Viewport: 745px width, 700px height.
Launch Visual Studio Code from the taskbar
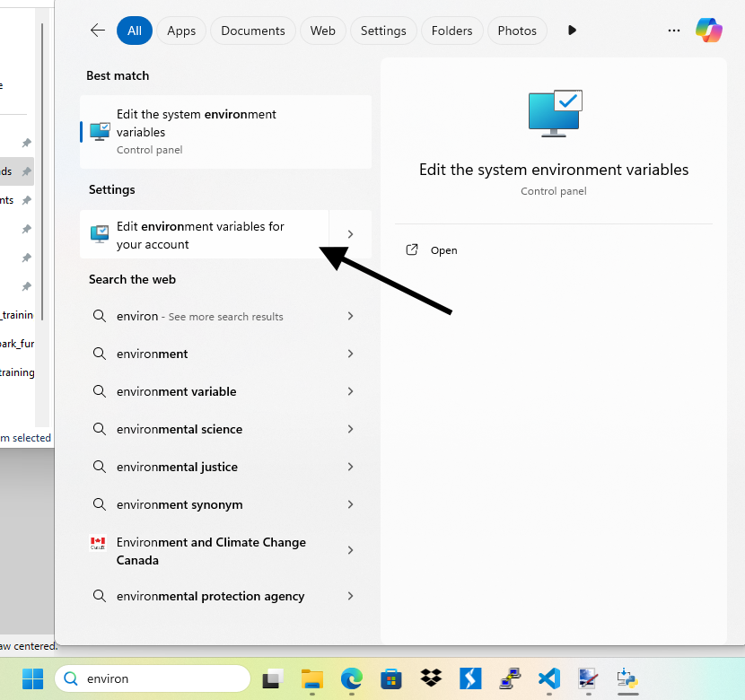click(548, 678)
